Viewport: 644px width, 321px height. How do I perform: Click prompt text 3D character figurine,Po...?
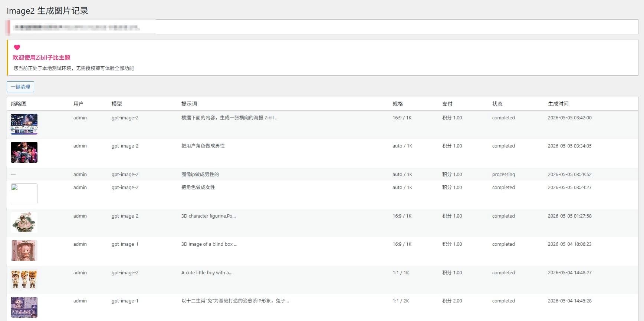tap(208, 216)
